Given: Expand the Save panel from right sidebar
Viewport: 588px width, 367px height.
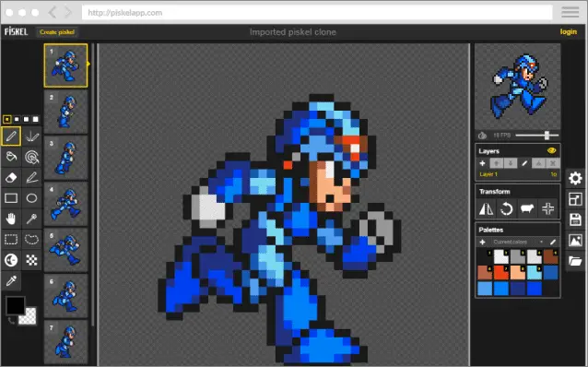Looking at the screenshot, I should coord(575,219).
